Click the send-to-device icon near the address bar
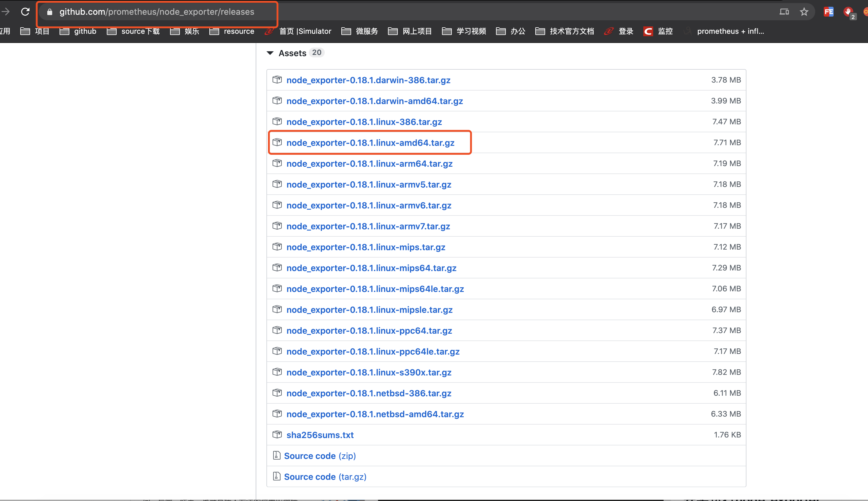 tap(785, 11)
